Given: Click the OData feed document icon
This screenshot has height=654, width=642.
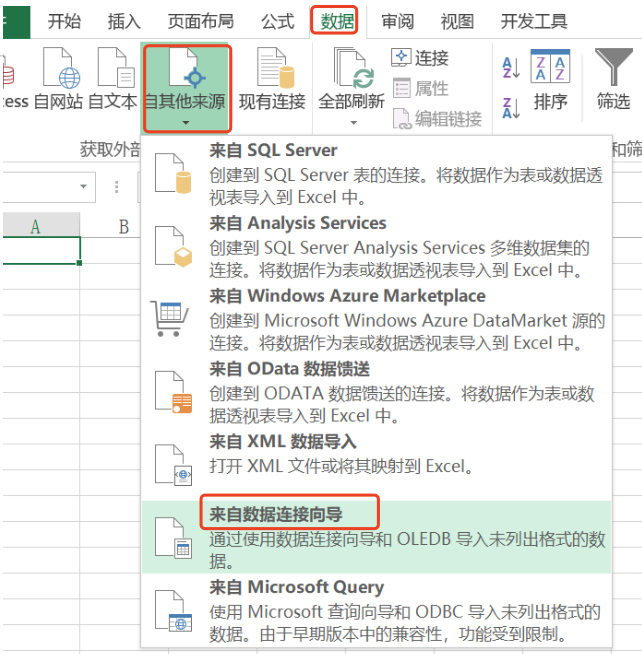Looking at the screenshot, I should (x=173, y=392).
